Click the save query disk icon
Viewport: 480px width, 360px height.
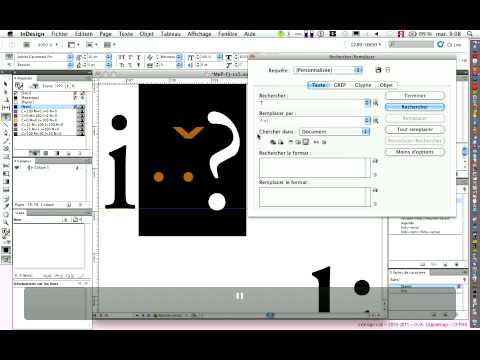(378, 70)
